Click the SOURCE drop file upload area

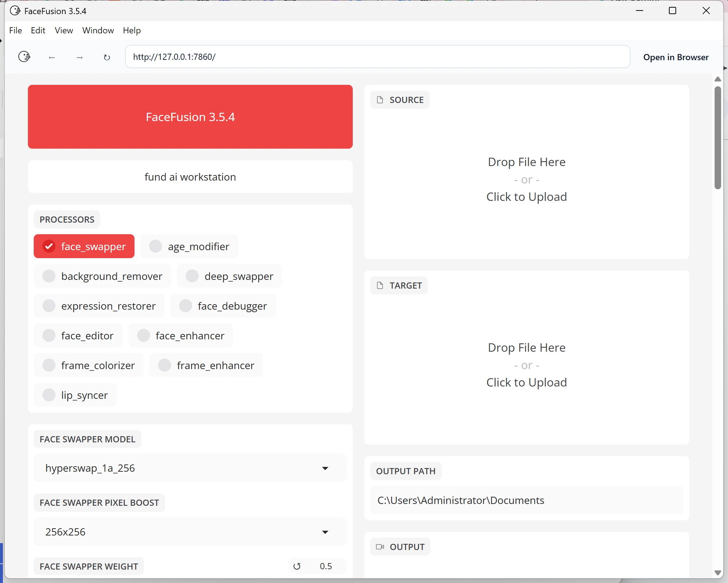point(526,179)
